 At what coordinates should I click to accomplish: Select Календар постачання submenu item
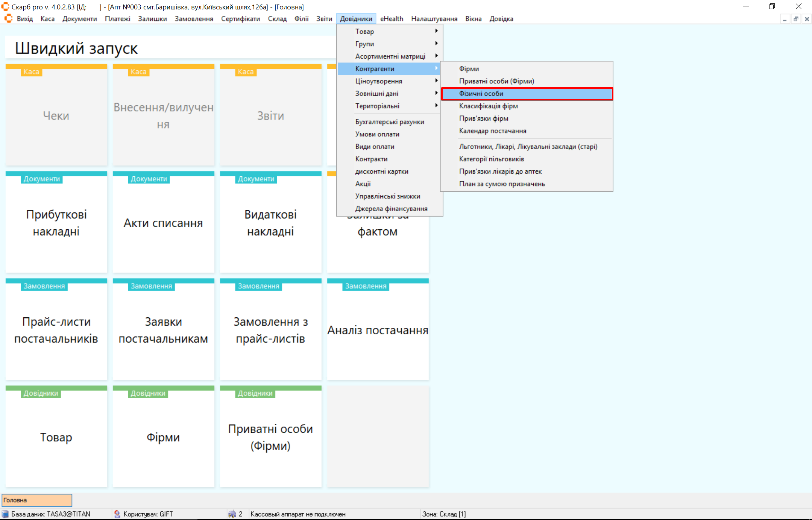tap(492, 131)
